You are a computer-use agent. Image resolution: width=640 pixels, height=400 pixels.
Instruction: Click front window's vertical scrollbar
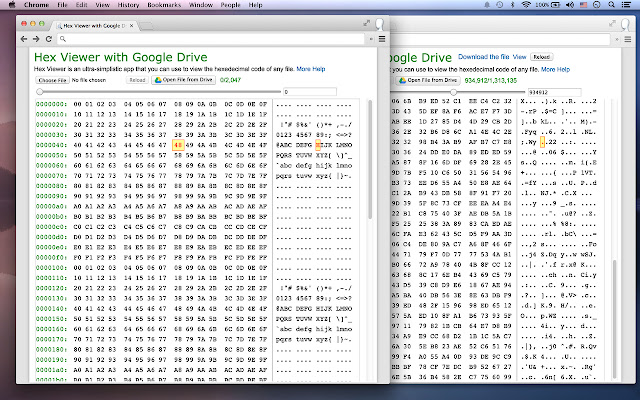[x=370, y=159]
